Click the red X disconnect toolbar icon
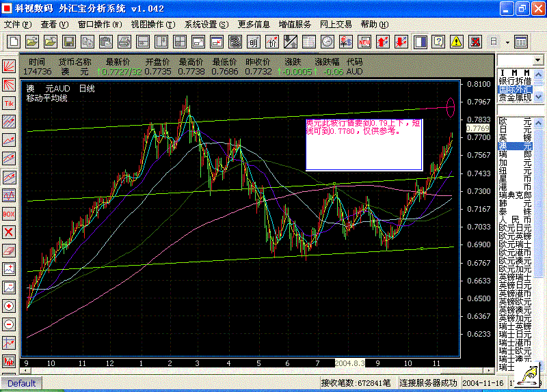Screen dimensions: 547x392 pos(475,42)
